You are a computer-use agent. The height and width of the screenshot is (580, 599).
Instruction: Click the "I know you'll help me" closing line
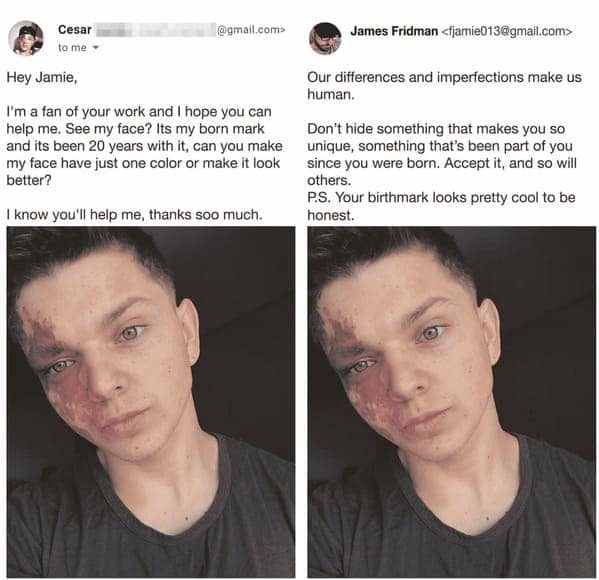pos(134,214)
